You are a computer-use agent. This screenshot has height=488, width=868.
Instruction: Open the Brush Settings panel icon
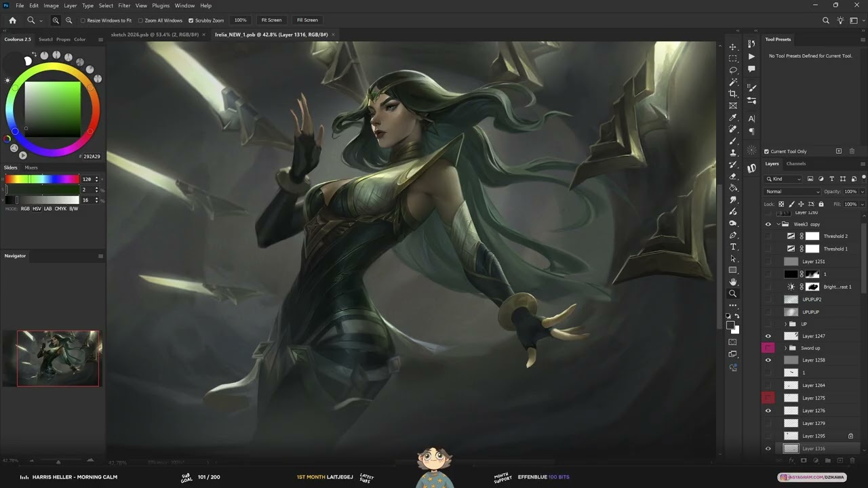pos(751,88)
